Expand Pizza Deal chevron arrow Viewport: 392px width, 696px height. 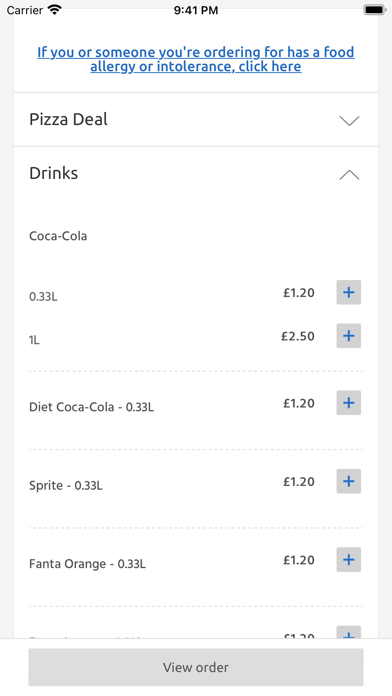349,120
